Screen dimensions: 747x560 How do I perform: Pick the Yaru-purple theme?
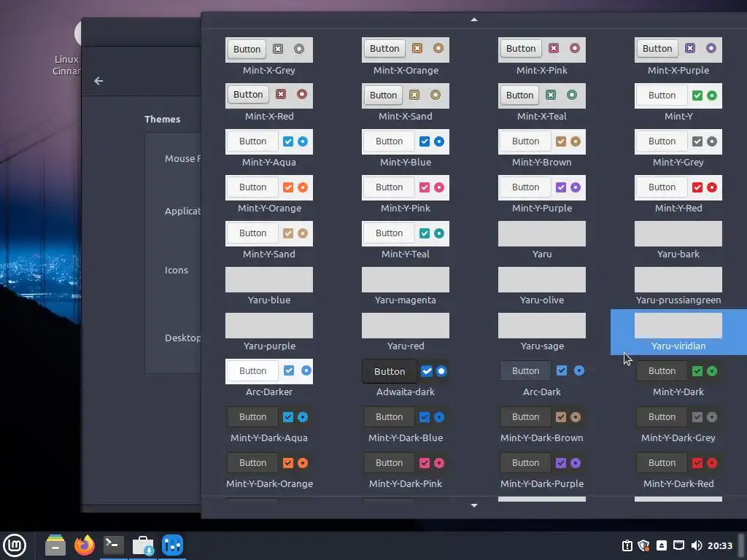(x=269, y=332)
